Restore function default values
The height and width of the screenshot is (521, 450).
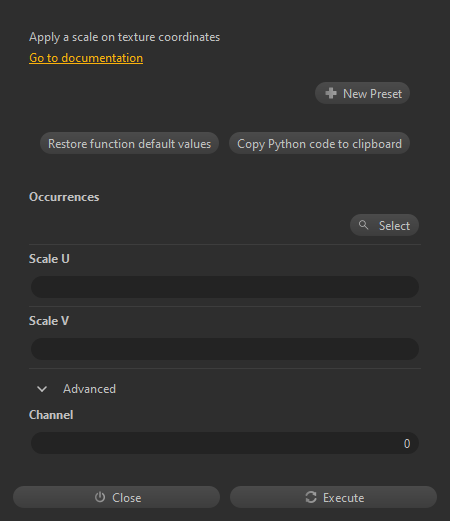(129, 143)
